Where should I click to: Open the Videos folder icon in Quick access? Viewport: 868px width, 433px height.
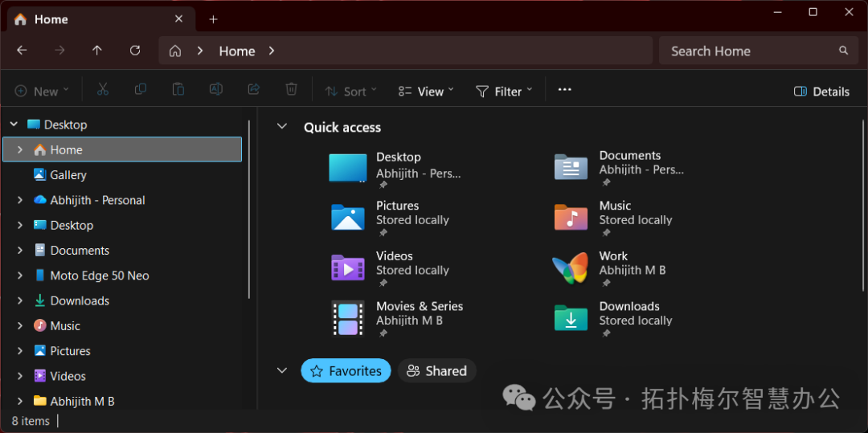[348, 268]
